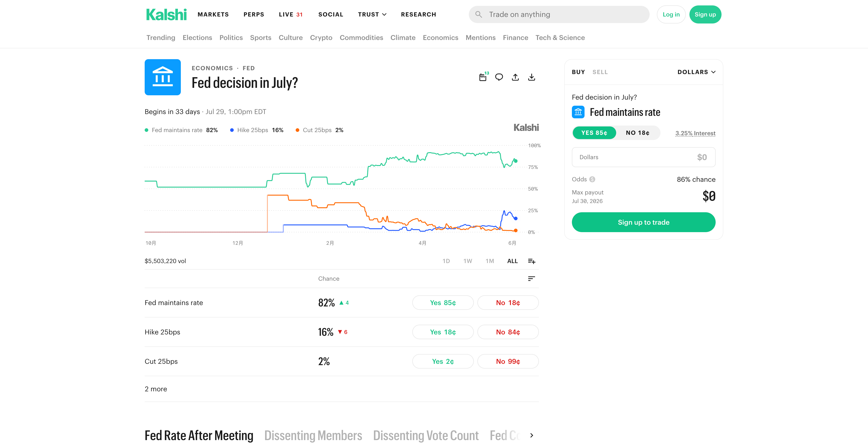
Task: Toggle the Fed maintains rate legend series
Action: [181, 130]
